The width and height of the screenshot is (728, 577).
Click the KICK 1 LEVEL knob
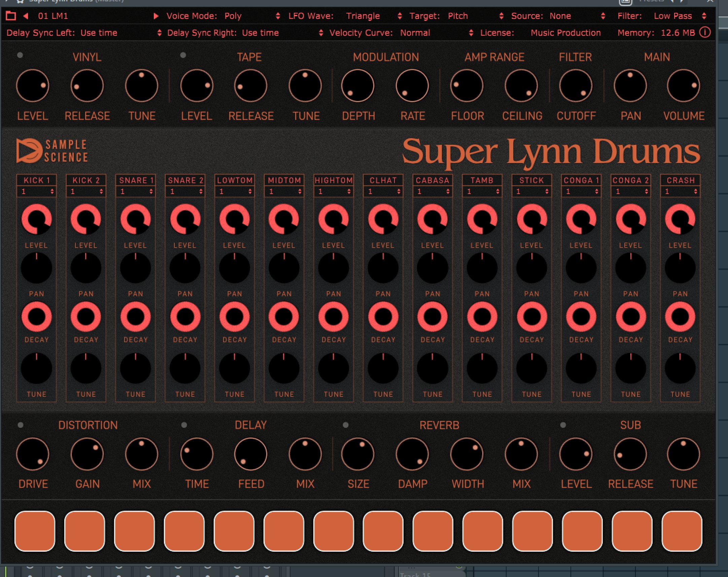tap(36, 219)
